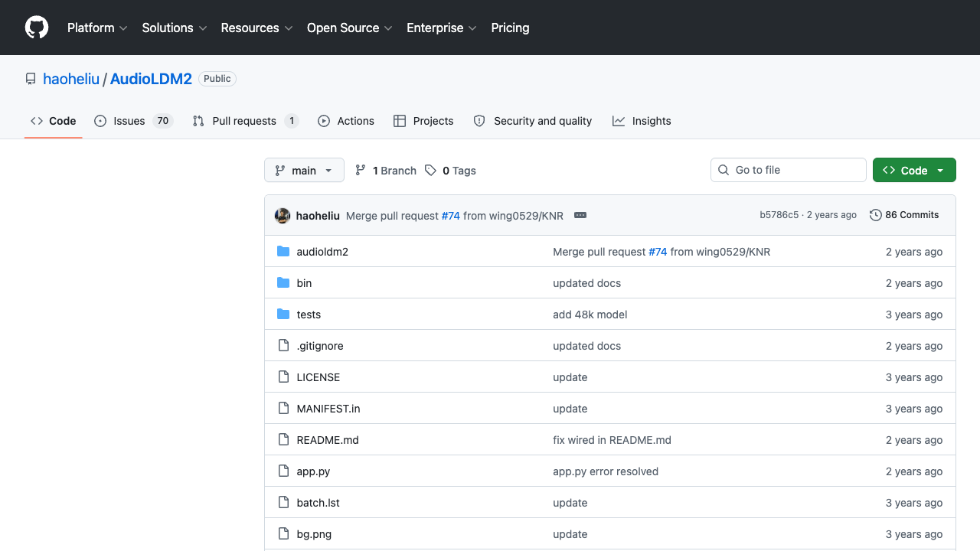View the 0 Tags link

point(451,171)
